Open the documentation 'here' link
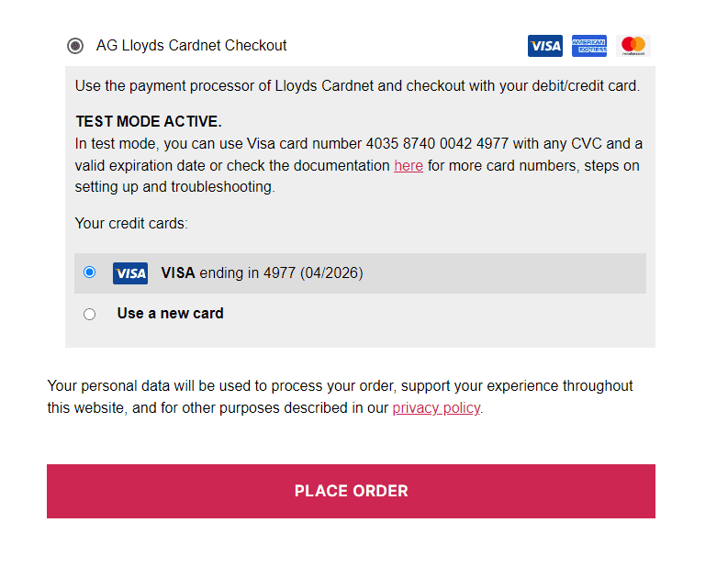 coord(409,166)
